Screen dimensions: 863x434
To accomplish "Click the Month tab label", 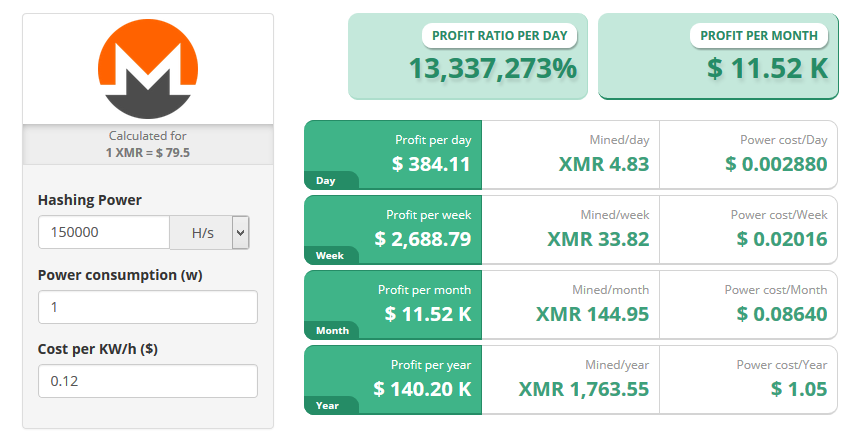I will (x=331, y=331).
